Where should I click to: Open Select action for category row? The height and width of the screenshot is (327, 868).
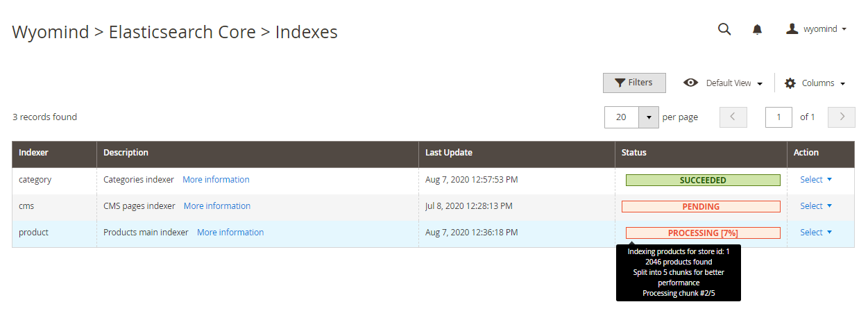tap(816, 179)
